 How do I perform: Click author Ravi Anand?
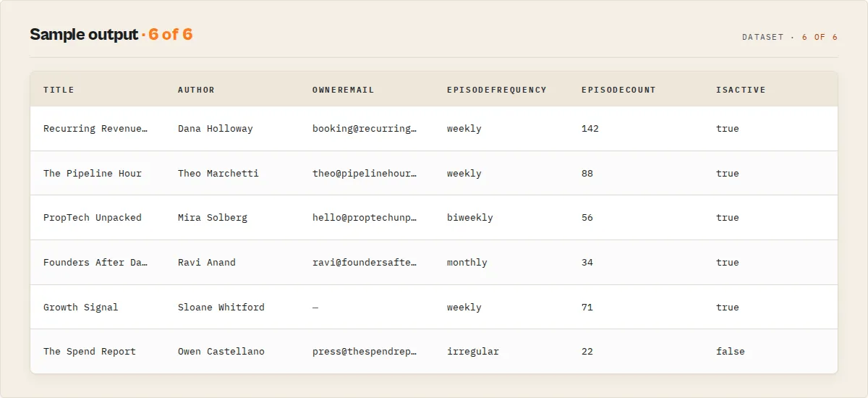coord(207,263)
